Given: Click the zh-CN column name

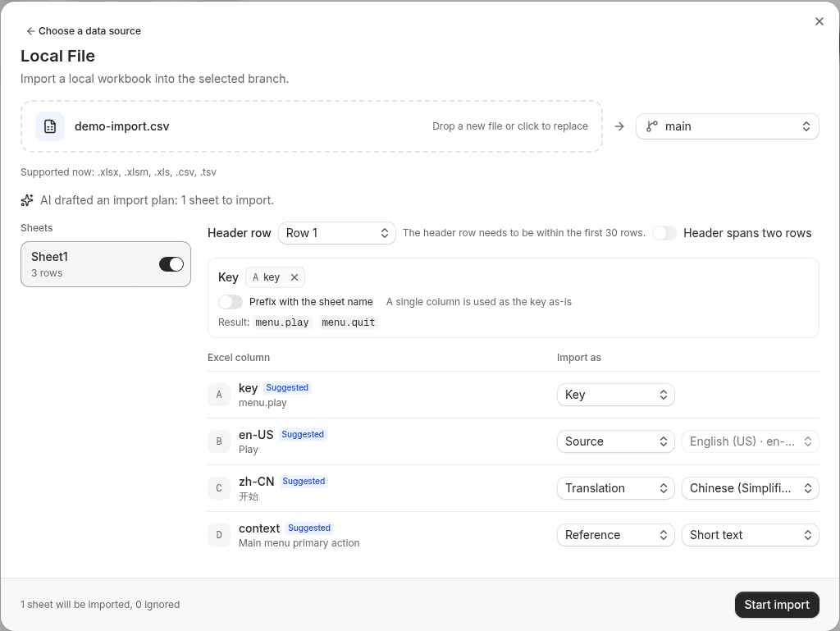Looking at the screenshot, I should pyautogui.click(x=257, y=481).
